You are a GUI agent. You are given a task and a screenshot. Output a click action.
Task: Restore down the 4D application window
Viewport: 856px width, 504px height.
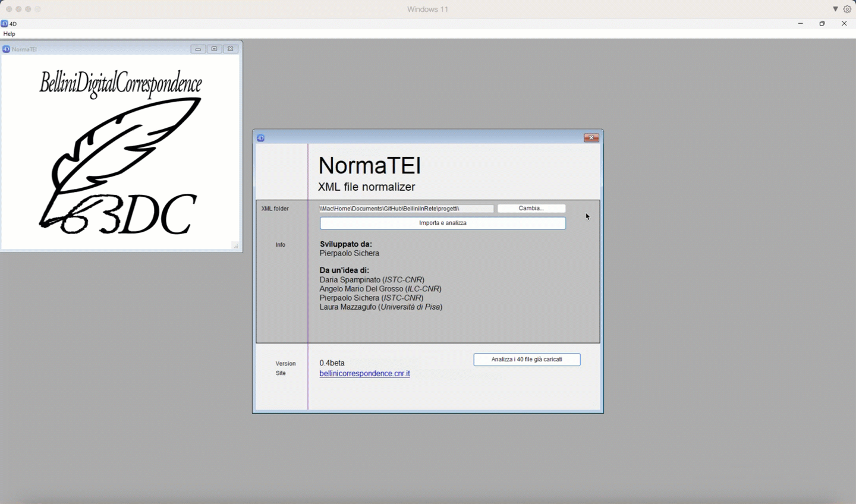pyautogui.click(x=823, y=24)
